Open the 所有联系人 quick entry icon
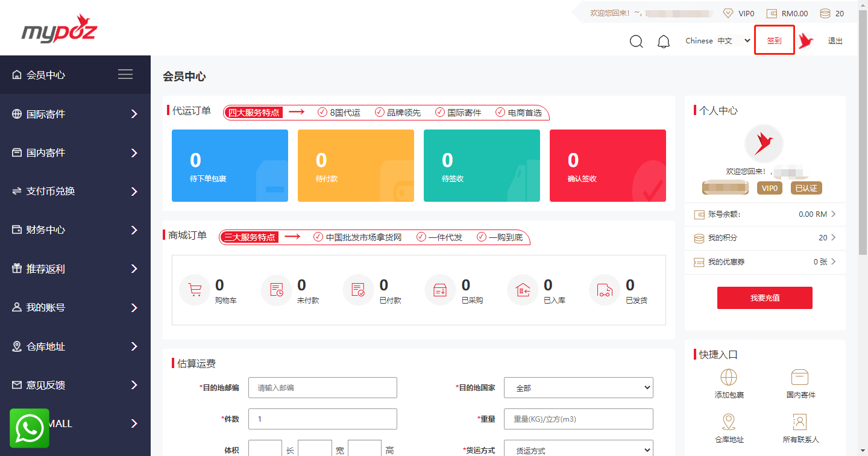This screenshot has width=868, height=456. click(800, 422)
